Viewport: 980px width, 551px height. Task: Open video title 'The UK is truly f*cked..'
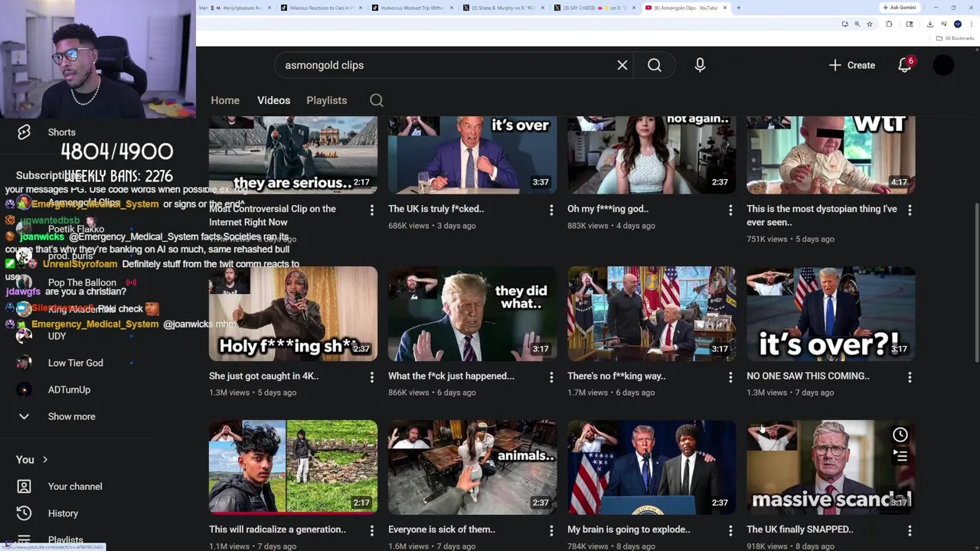click(436, 208)
